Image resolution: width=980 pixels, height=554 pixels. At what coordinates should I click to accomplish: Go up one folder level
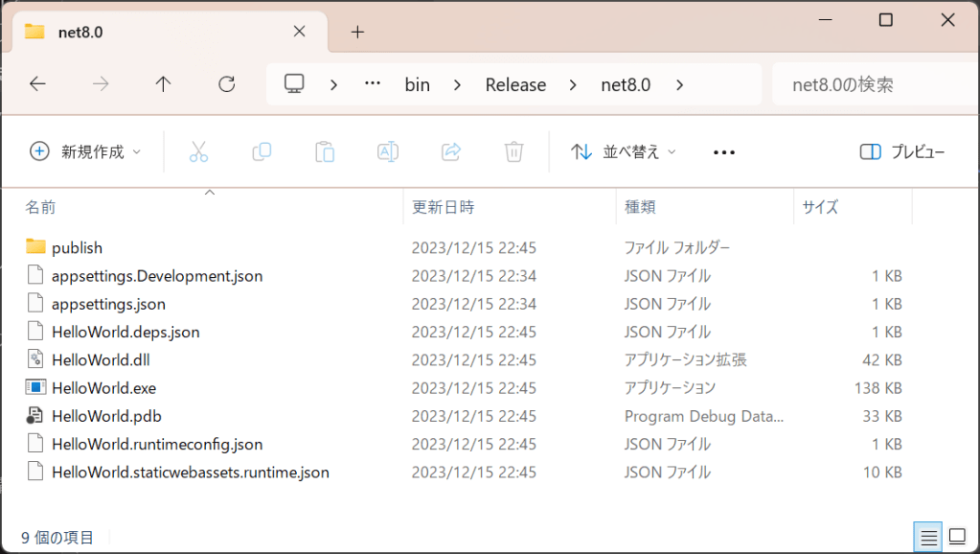pyautogui.click(x=164, y=84)
